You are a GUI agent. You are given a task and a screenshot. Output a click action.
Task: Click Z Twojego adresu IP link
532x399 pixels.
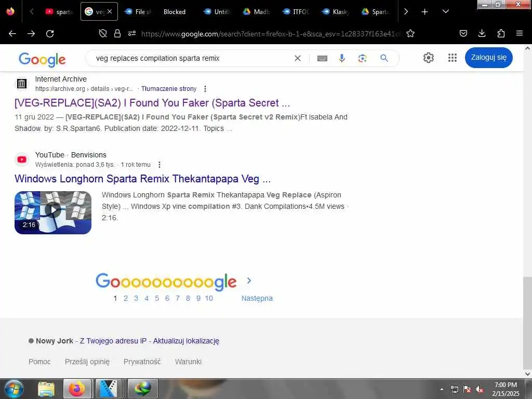pos(113,341)
